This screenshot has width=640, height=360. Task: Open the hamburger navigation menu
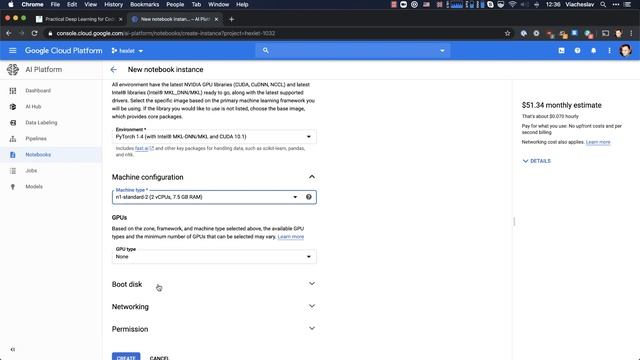point(13,51)
